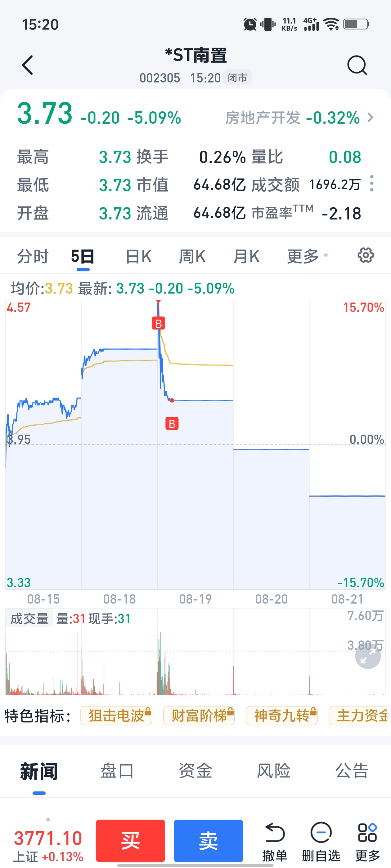Tap the three-dot more stats icon
Image resolution: width=391 pixels, height=868 pixels.
371,183
